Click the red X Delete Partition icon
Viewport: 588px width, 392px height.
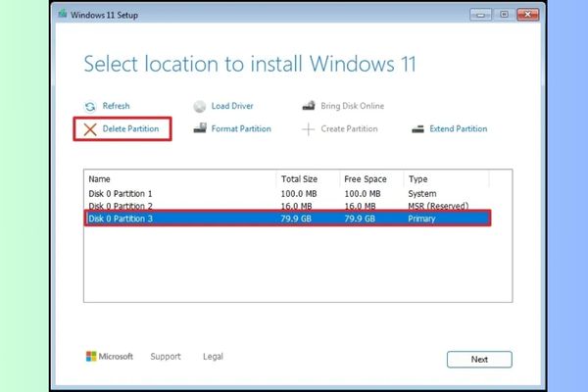[90, 129]
